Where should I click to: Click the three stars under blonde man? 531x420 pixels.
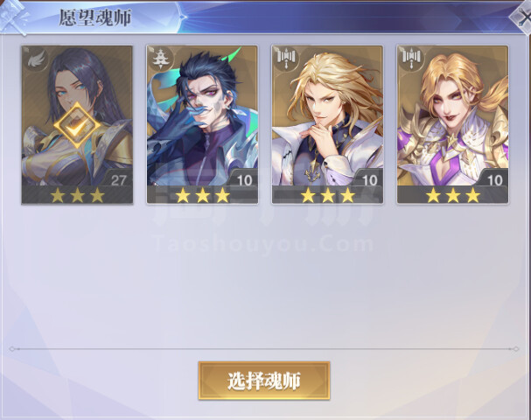click(x=328, y=195)
